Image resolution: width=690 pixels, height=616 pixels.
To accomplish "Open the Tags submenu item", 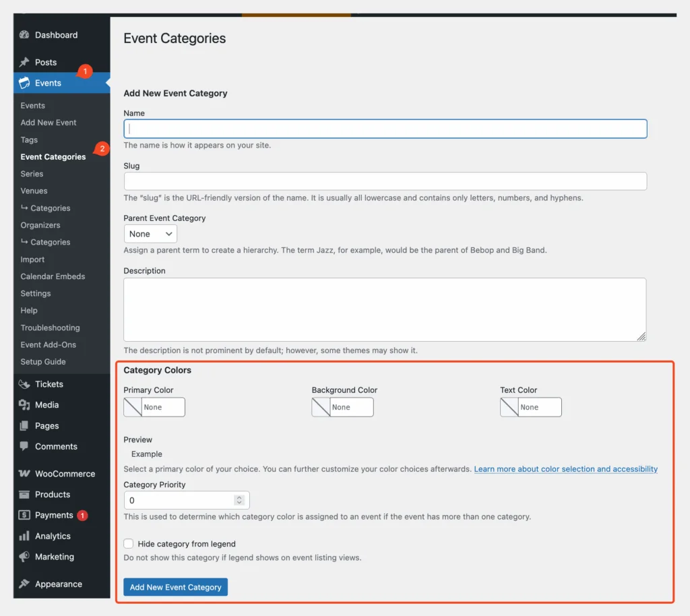I will [x=29, y=140].
